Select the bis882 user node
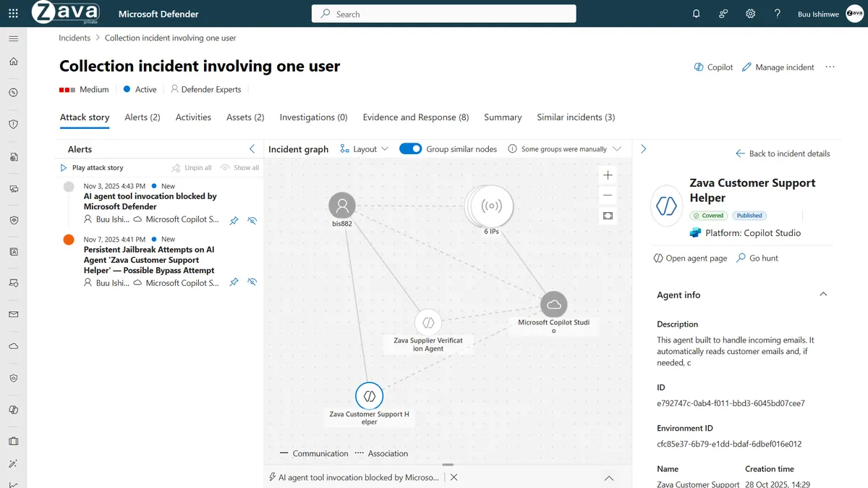 342,206
